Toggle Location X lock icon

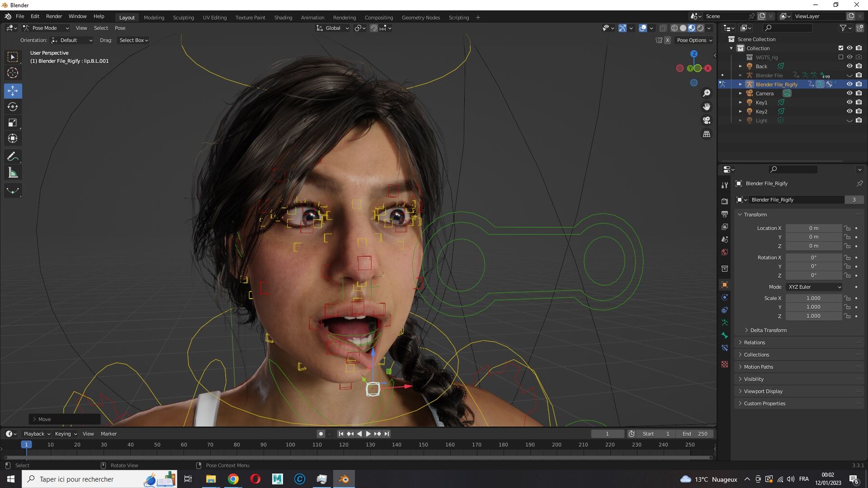[x=847, y=228]
